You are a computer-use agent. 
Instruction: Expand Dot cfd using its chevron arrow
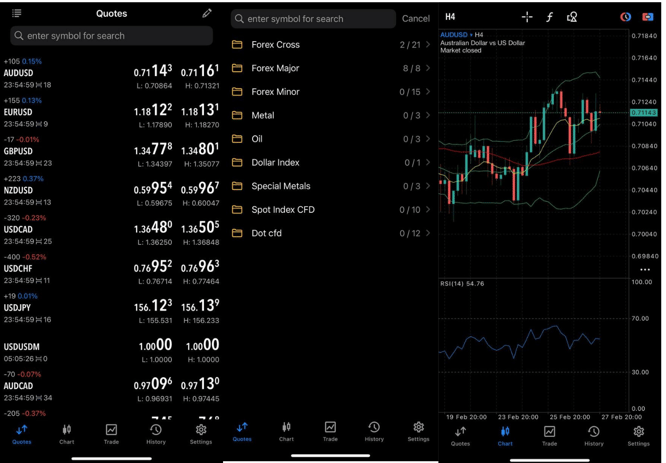[x=428, y=233]
